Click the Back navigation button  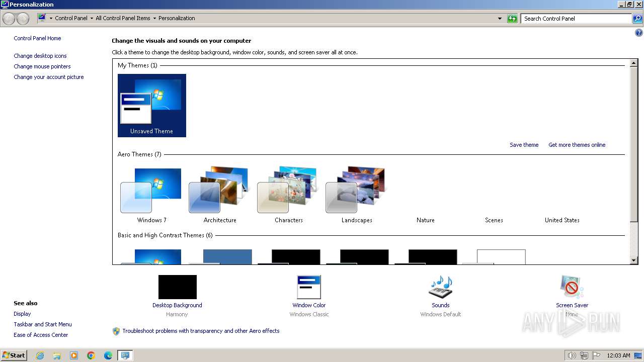click(x=9, y=19)
